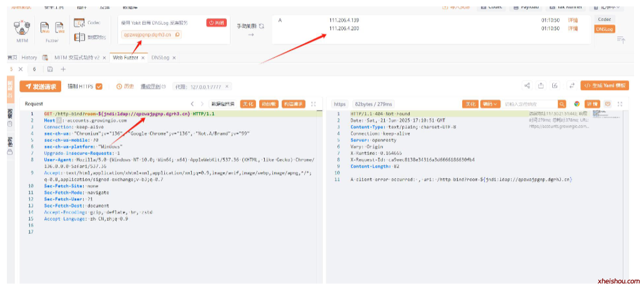Click the import button at top
This screenshot has height=292, width=644.
click(x=456, y=7)
